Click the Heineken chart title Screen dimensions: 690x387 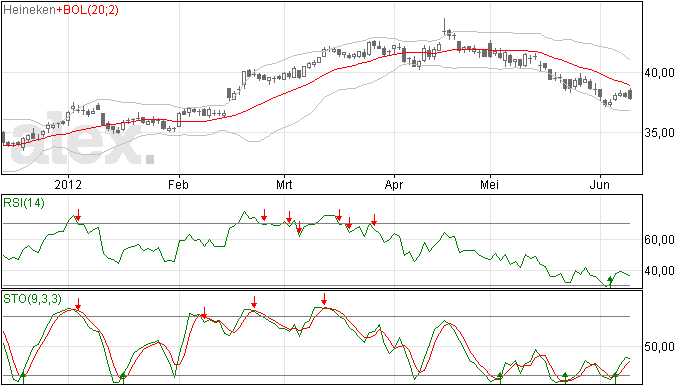coord(29,10)
